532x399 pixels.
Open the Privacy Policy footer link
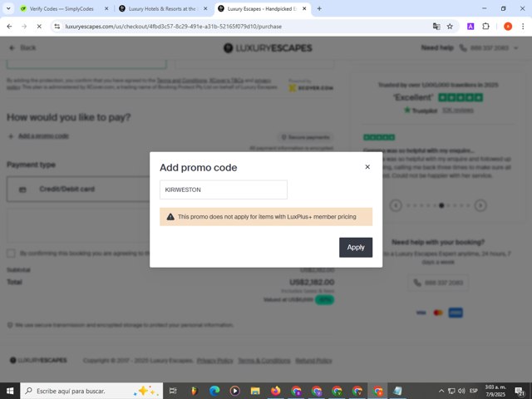tap(214, 360)
